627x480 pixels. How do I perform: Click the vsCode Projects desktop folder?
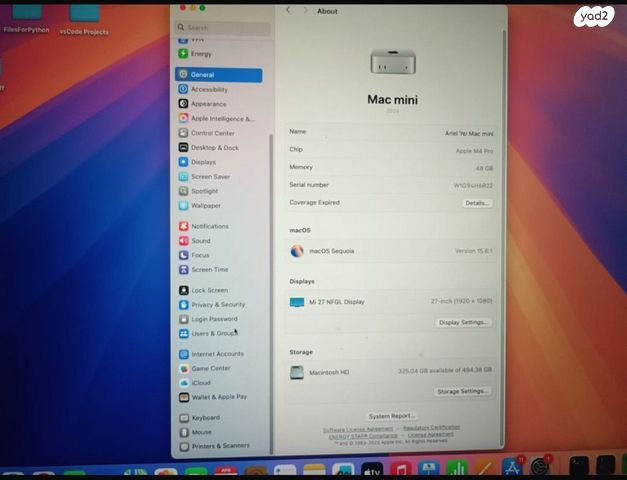point(84,21)
